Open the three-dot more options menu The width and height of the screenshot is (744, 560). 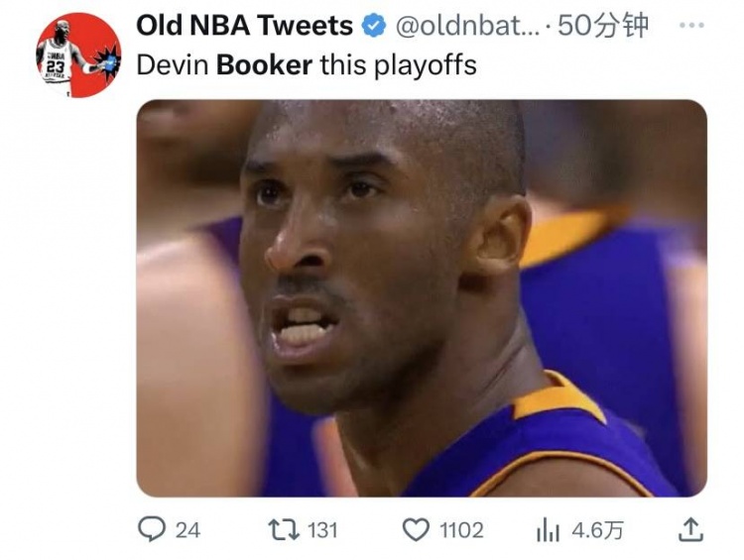[x=690, y=24]
